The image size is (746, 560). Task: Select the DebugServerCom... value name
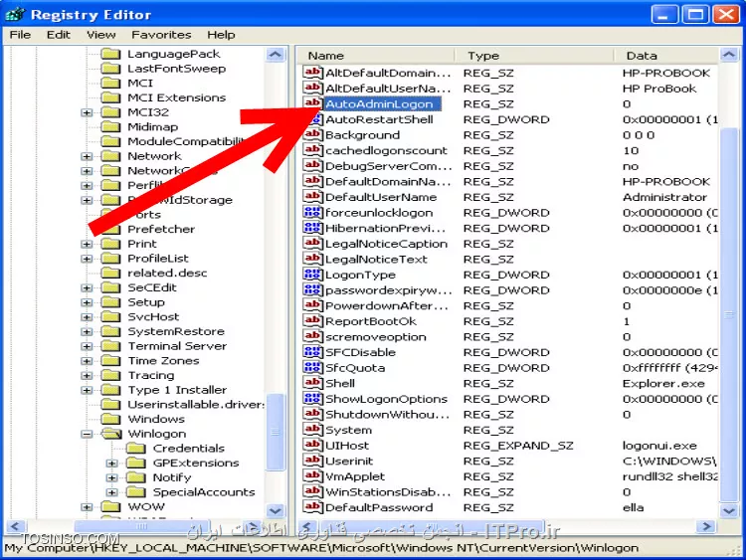coord(388,166)
